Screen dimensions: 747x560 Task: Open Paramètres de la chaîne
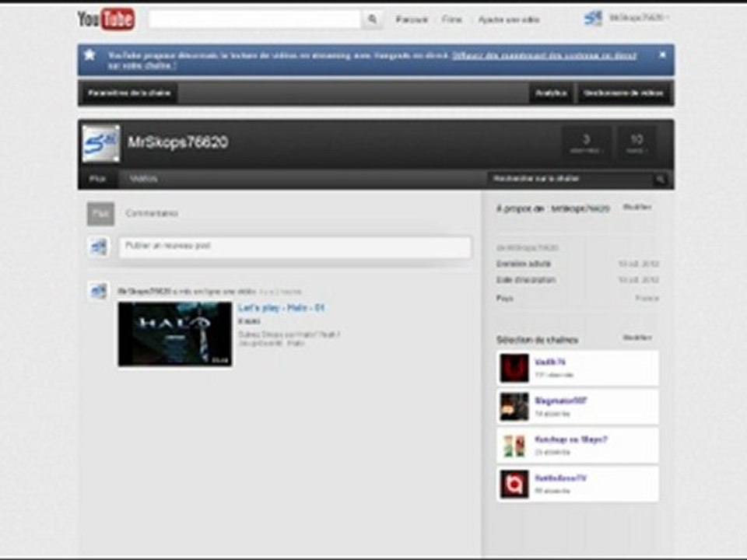(x=129, y=93)
